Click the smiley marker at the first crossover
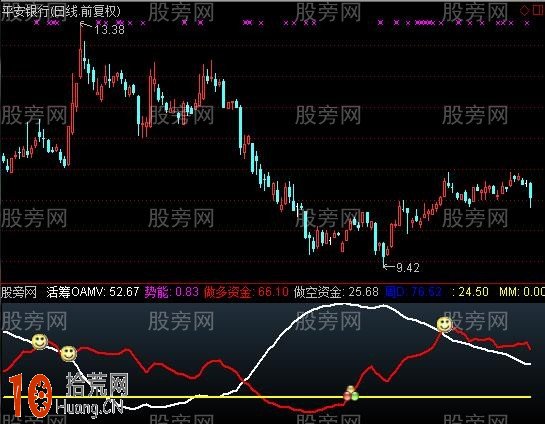545x424 pixels. point(40,342)
